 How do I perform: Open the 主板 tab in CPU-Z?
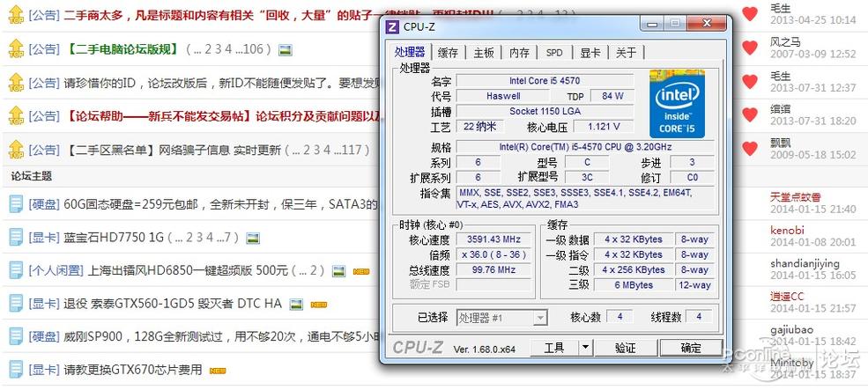point(483,53)
